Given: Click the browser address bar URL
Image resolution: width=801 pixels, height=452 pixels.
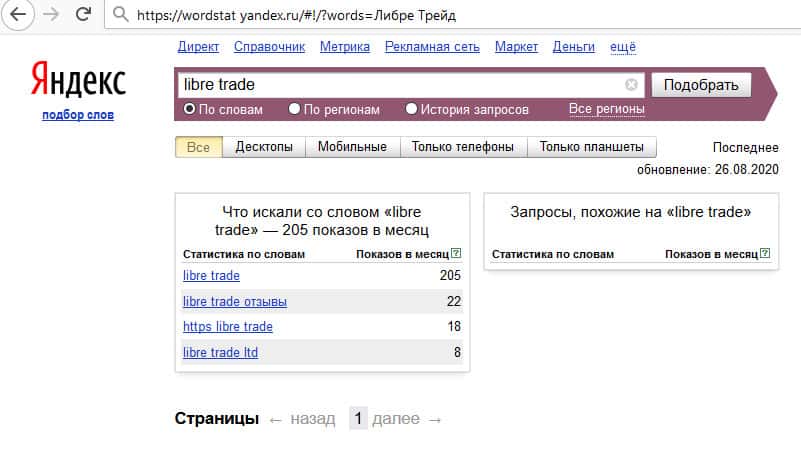Looking at the screenshot, I should [296, 15].
